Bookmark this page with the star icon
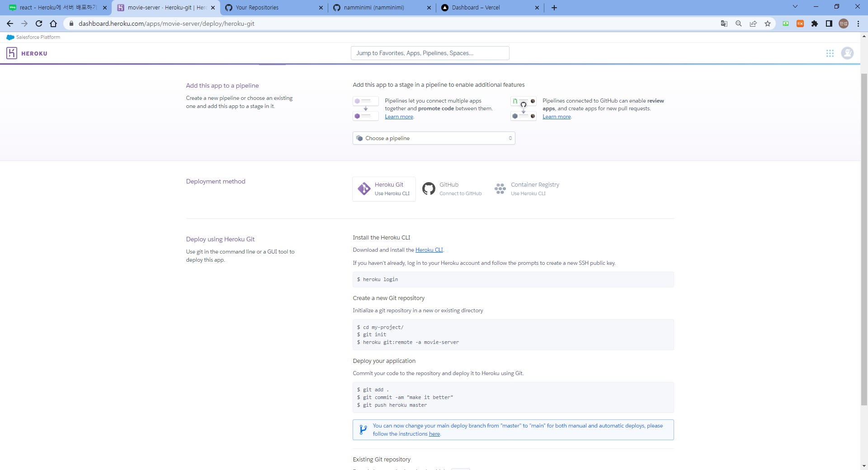The image size is (868, 470). pyautogui.click(x=768, y=23)
